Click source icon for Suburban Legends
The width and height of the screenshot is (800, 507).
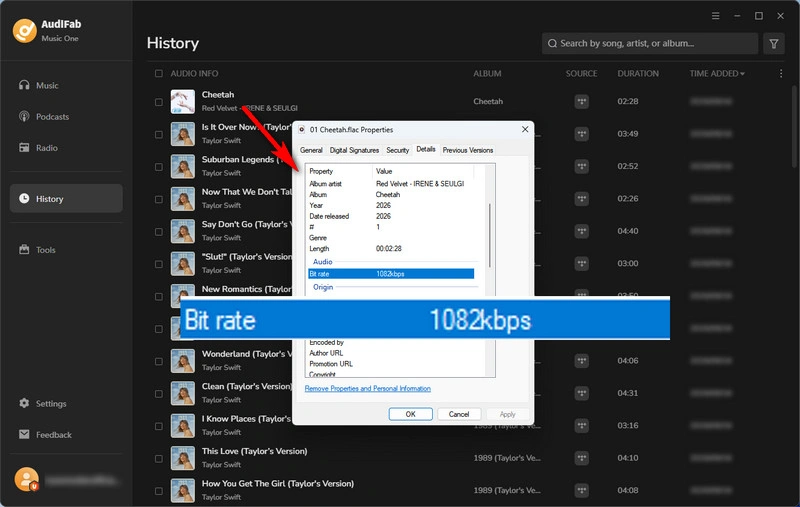[x=581, y=166]
